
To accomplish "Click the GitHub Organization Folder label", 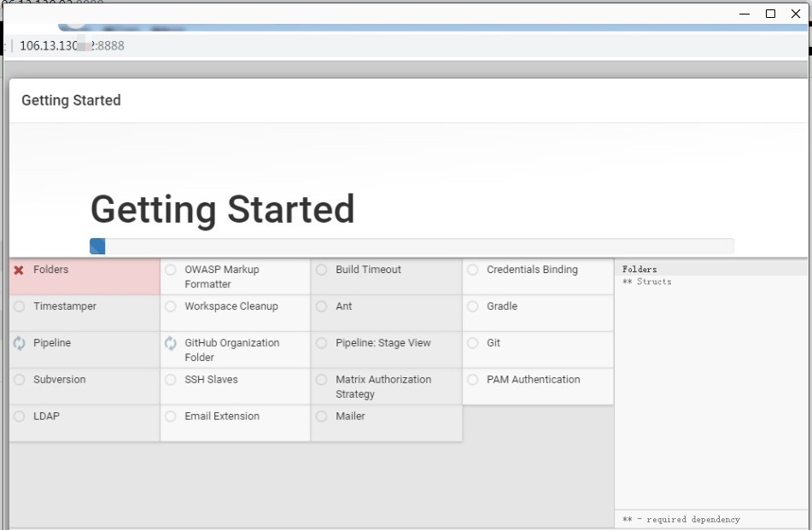I will [x=231, y=351].
